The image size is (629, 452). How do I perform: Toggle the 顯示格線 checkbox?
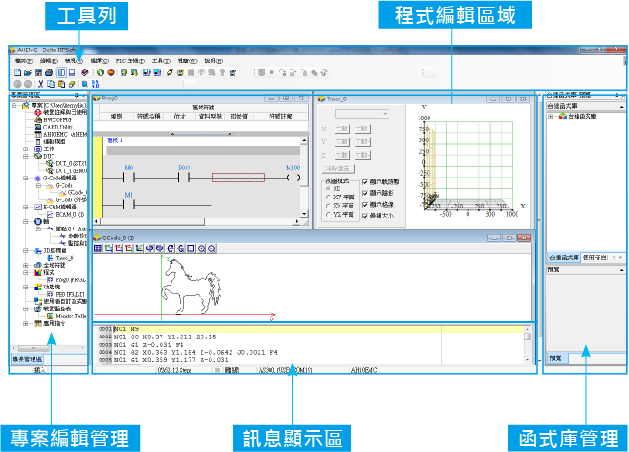363,206
